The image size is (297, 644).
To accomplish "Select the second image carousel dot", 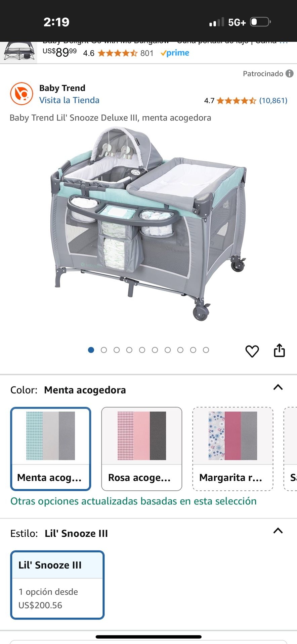I will [104, 350].
